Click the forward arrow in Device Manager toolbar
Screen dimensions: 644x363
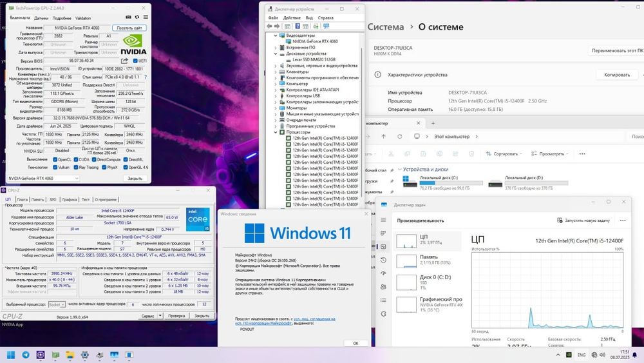click(x=277, y=26)
